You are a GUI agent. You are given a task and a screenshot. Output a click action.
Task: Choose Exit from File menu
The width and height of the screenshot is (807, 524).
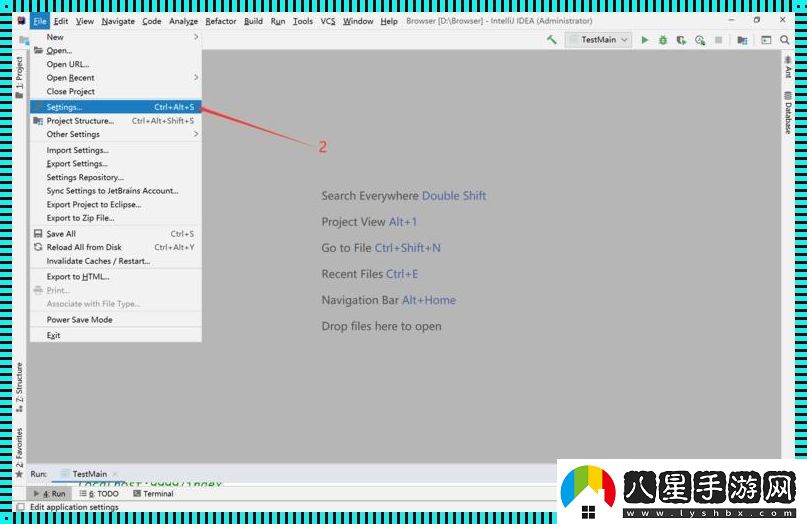(115, 335)
